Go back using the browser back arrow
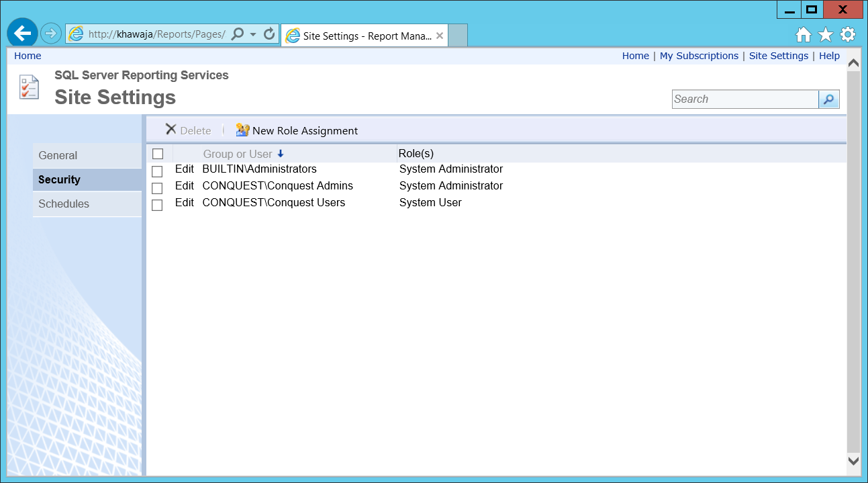The image size is (868, 483). (22, 33)
